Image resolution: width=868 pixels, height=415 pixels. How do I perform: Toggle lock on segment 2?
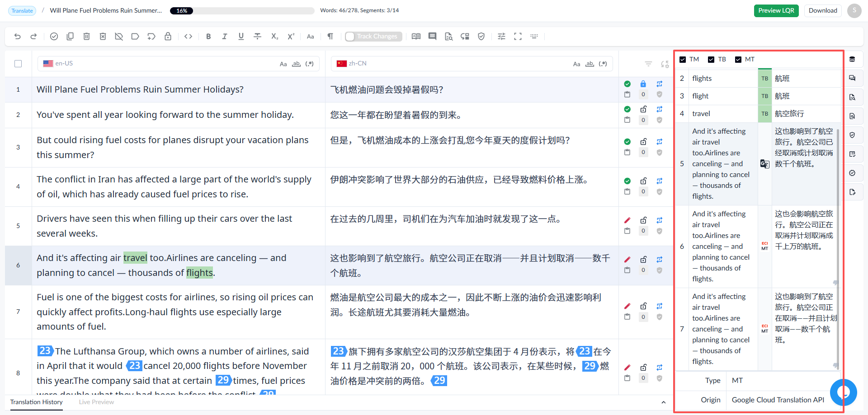pos(643,109)
